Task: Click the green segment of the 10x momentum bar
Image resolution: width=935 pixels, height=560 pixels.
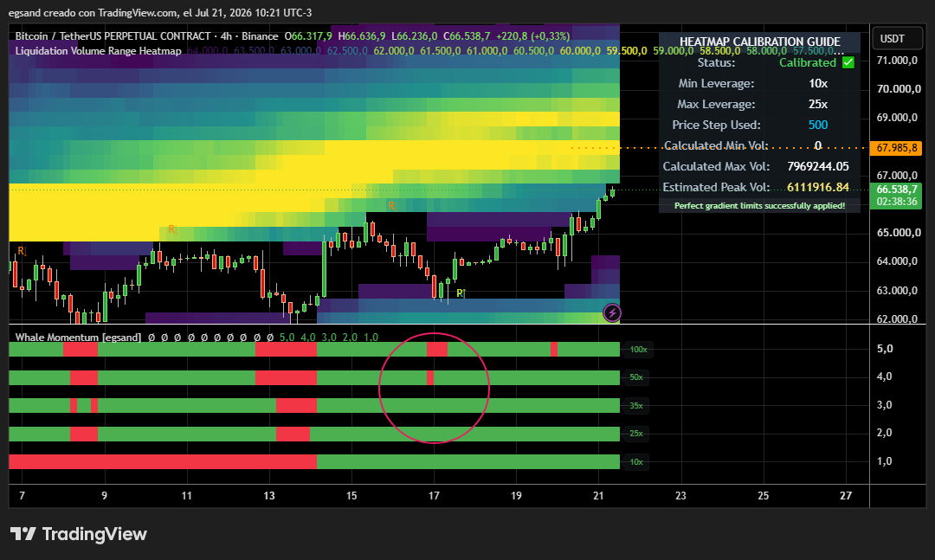Action: click(468, 461)
